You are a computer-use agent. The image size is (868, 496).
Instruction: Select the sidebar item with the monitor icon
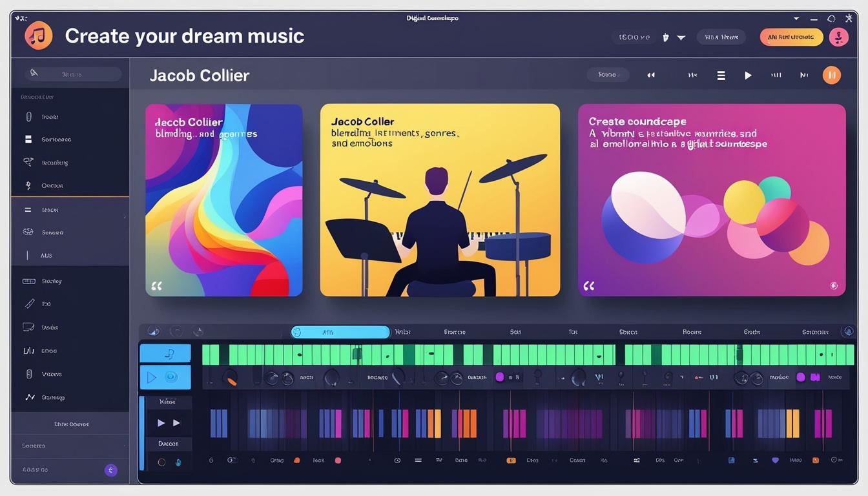(70, 327)
